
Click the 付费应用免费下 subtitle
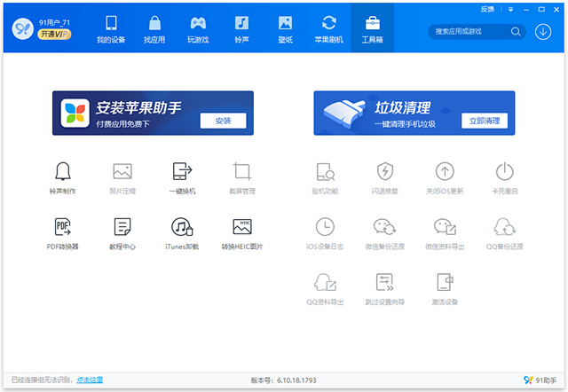(x=122, y=124)
